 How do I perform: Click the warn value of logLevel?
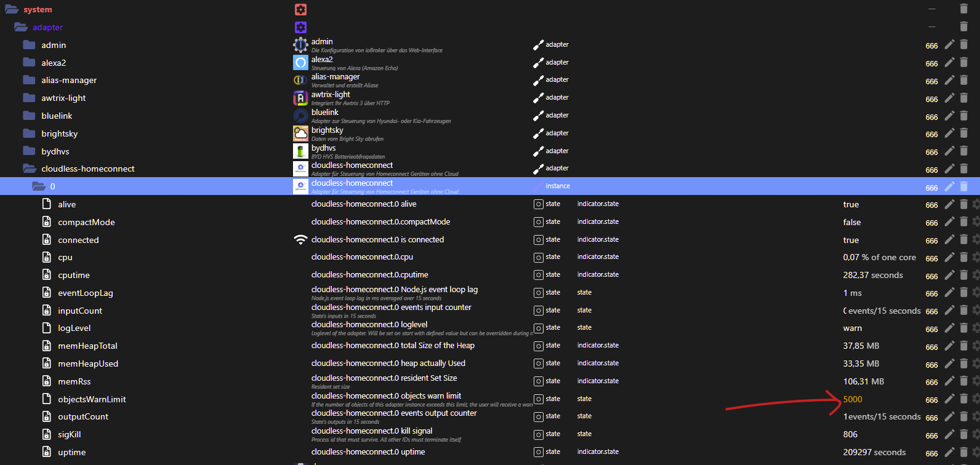pos(853,328)
